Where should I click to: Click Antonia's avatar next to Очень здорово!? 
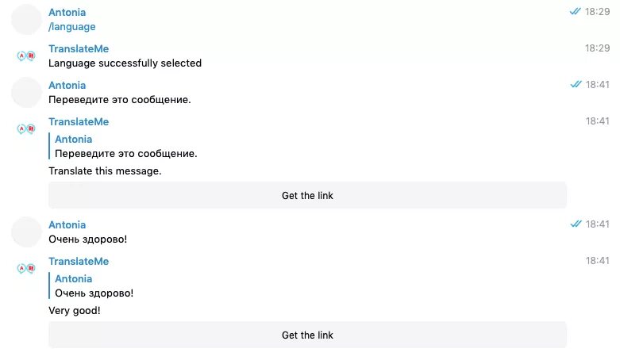click(26, 232)
